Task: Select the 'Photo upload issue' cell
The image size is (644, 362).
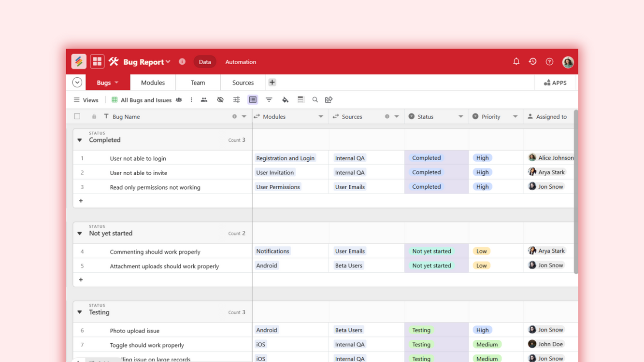Action: [135, 331]
